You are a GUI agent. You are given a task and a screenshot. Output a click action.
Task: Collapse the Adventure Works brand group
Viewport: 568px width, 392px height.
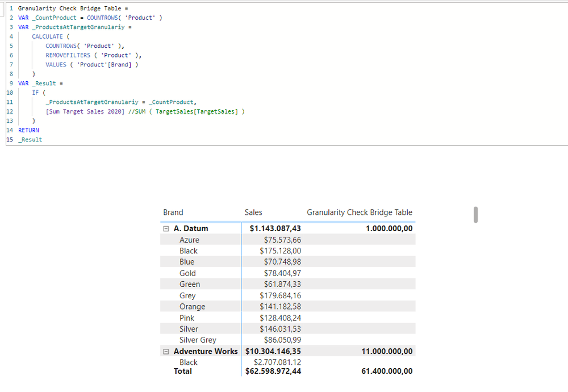[x=165, y=351]
